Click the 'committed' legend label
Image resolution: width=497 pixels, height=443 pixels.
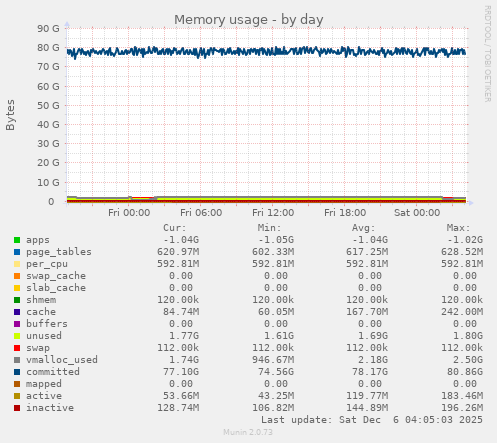[x=53, y=372]
